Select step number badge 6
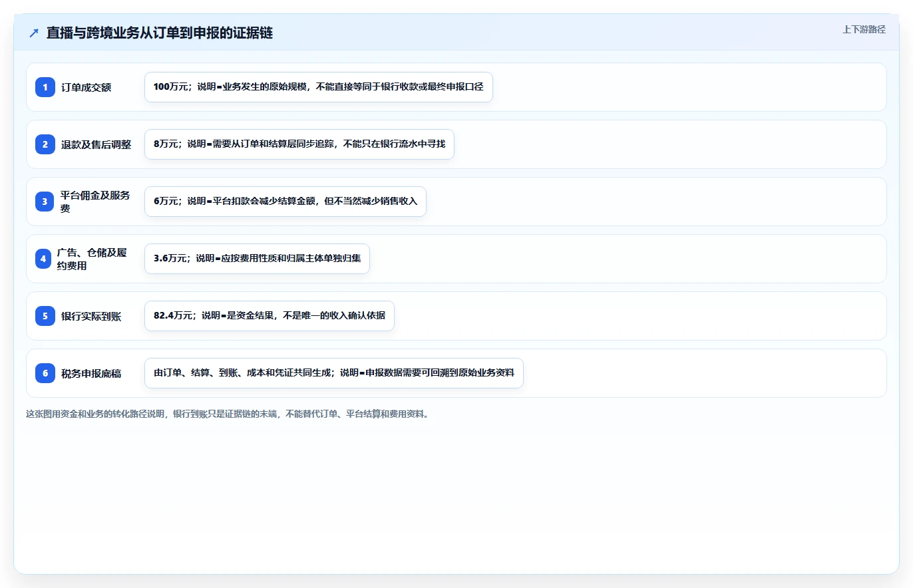913x588 pixels. (x=45, y=373)
